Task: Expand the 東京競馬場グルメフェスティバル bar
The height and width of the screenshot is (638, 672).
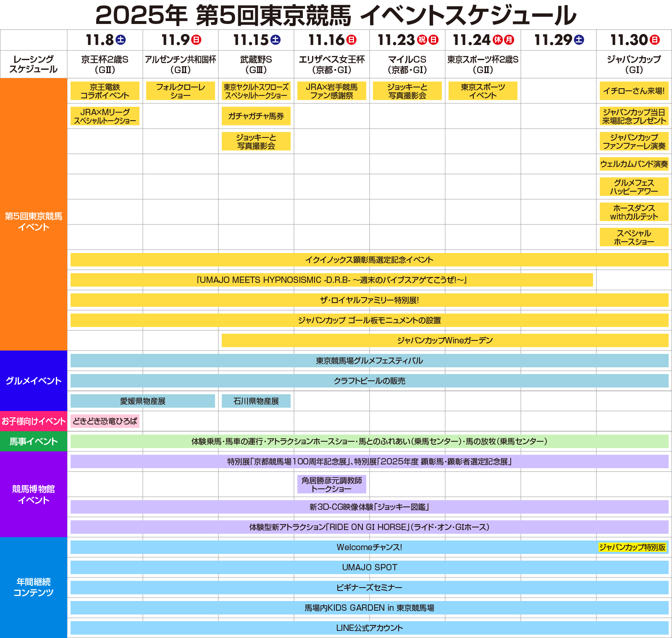Action: (x=370, y=360)
